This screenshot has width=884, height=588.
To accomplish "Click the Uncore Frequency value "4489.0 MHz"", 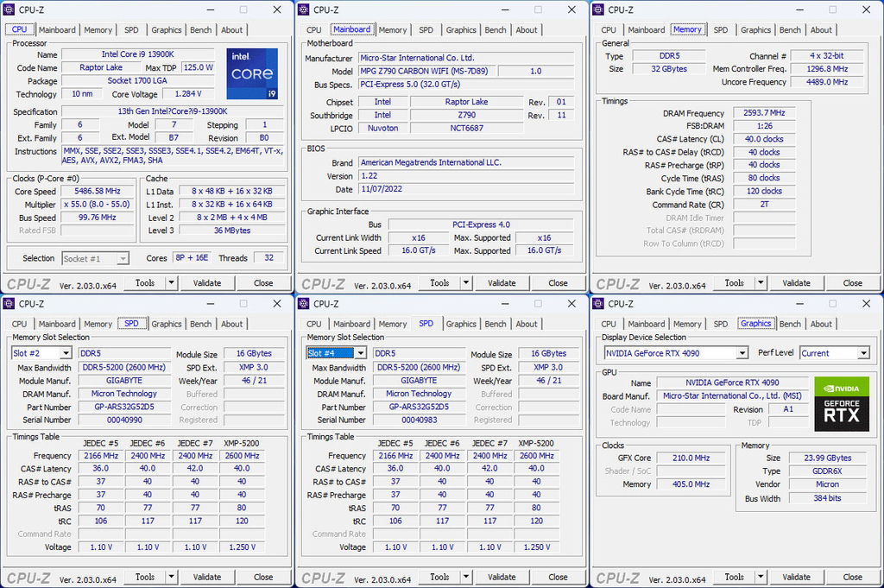I will click(x=827, y=82).
